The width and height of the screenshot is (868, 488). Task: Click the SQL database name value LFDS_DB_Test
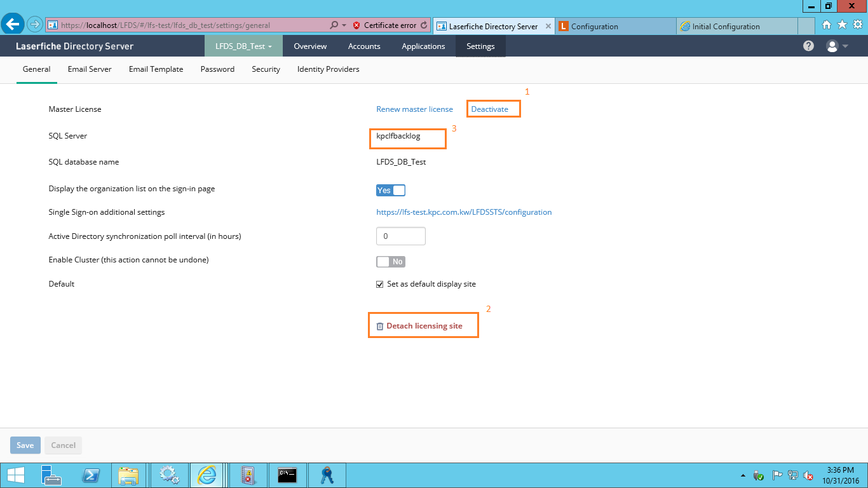(401, 162)
